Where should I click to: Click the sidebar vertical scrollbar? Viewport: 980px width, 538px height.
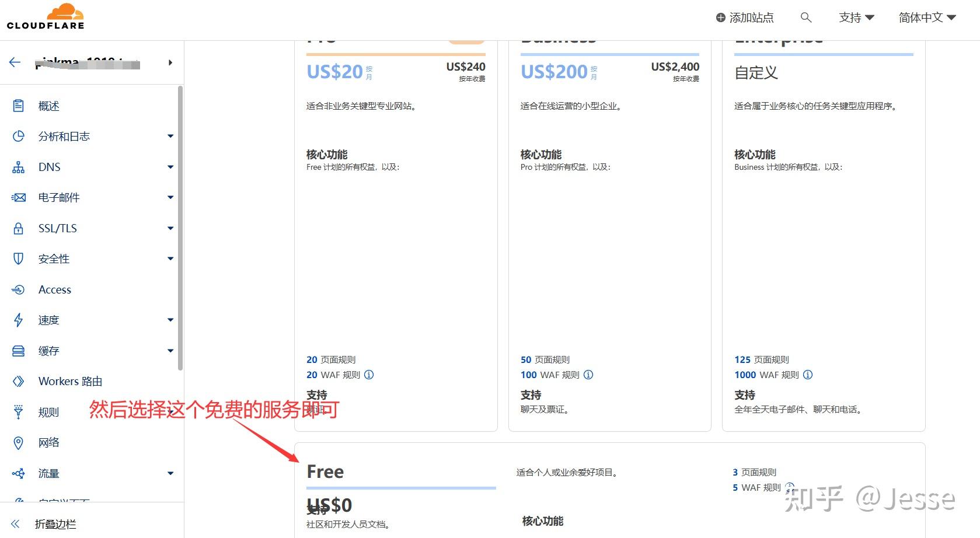180,228
